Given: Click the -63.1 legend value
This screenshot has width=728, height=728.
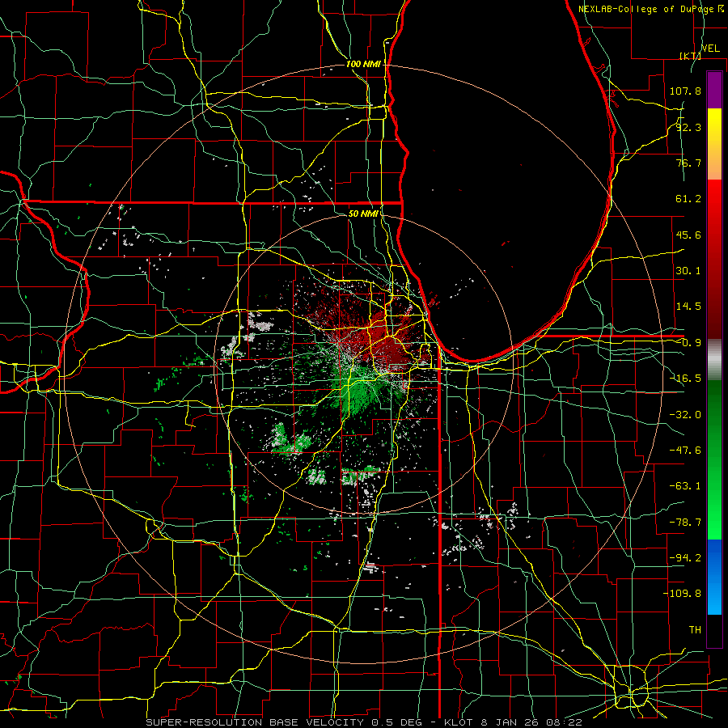Looking at the screenshot, I should [x=685, y=486].
